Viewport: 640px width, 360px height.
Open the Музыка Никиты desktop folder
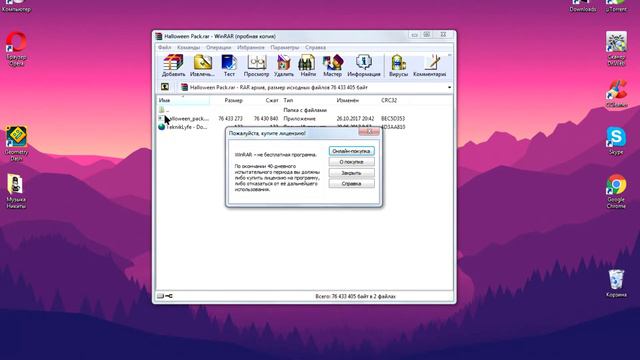16,191
